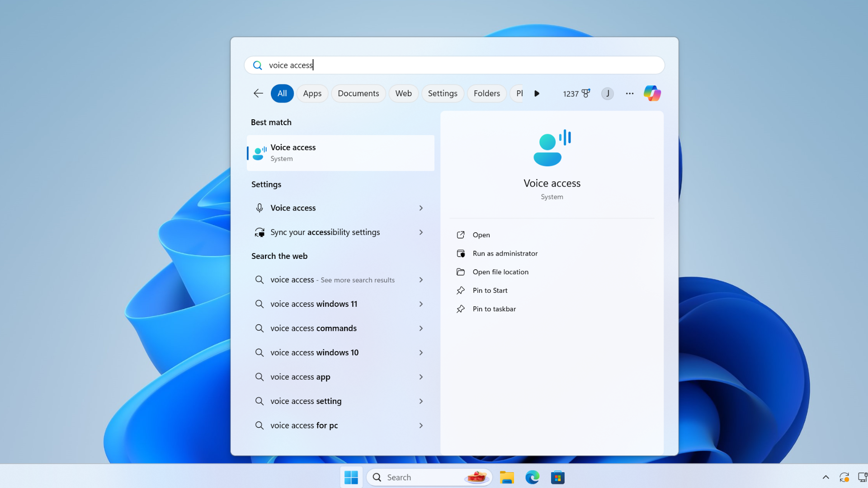Click Pin to taskbar option
The image size is (868, 488).
(494, 309)
